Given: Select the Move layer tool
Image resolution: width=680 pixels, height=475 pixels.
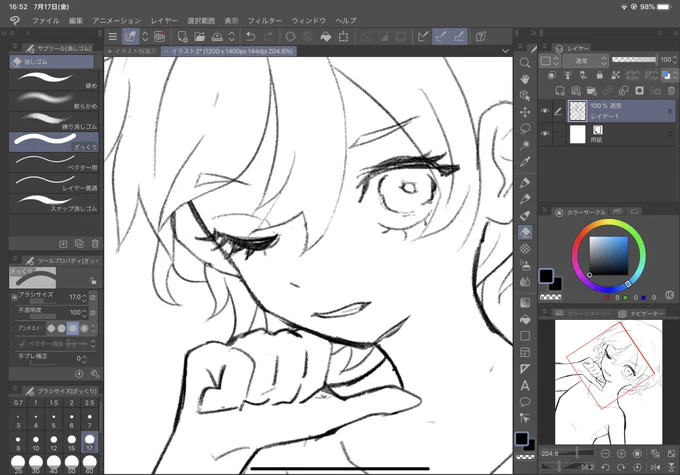Looking at the screenshot, I should [x=525, y=112].
